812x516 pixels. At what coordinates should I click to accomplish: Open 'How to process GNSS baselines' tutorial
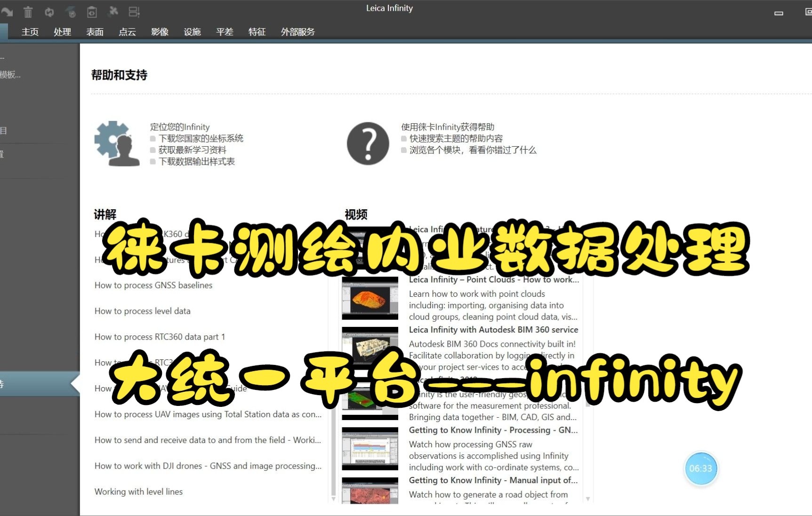pos(153,285)
